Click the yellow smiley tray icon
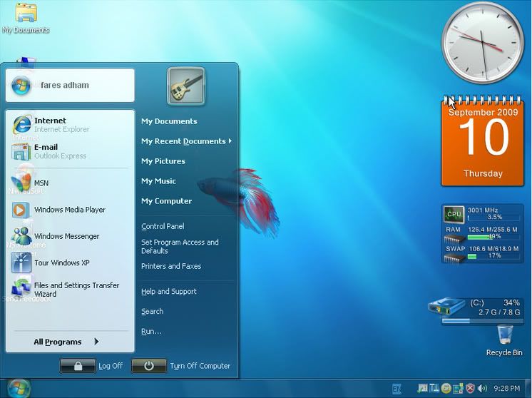This screenshot has width=532, height=398. tap(446, 388)
